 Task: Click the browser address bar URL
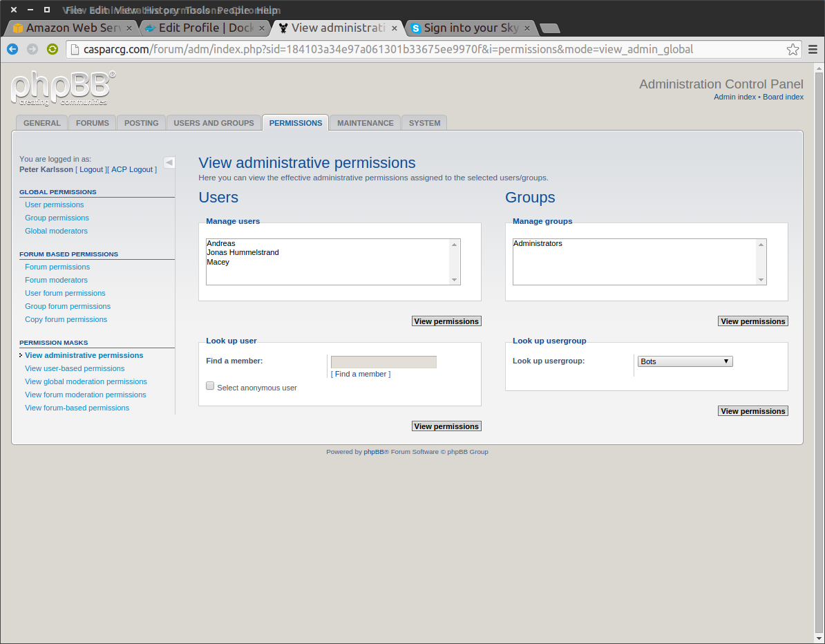point(388,50)
